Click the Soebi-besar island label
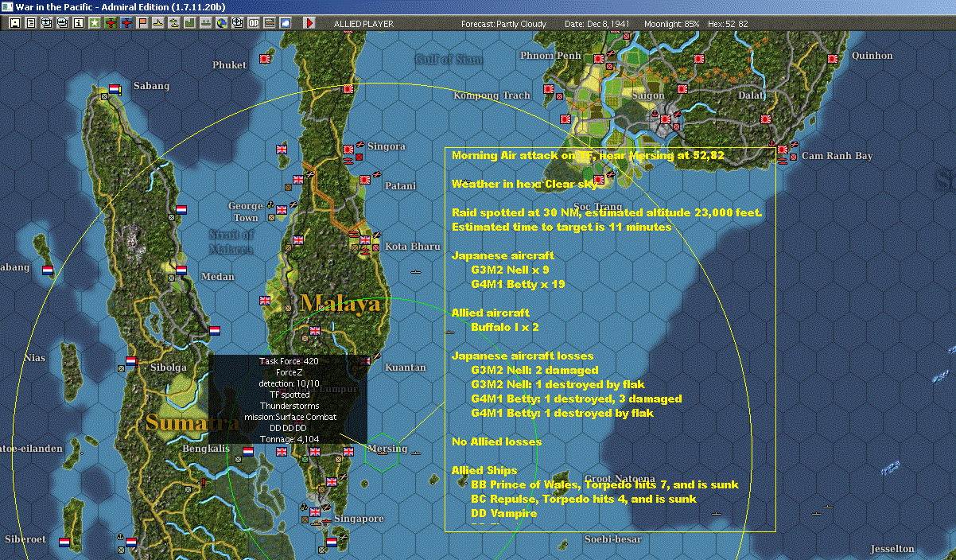 (x=612, y=539)
